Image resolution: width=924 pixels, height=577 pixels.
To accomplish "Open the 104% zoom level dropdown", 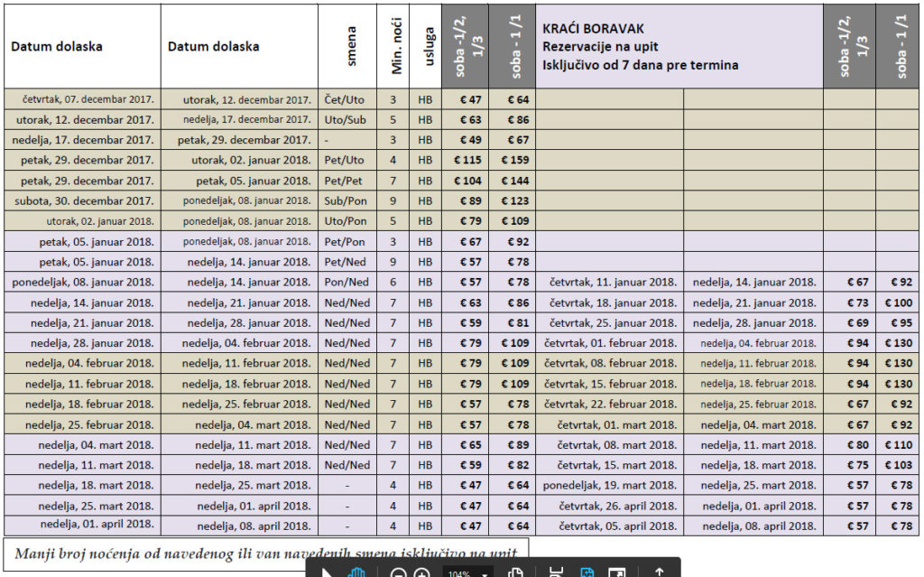I will (467, 573).
